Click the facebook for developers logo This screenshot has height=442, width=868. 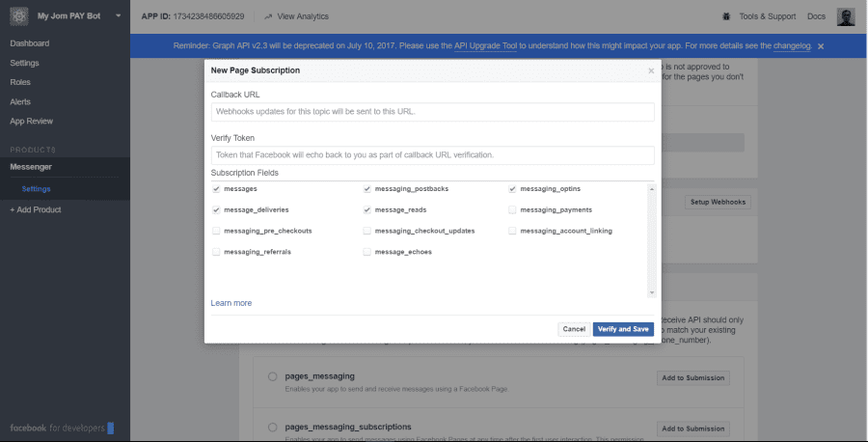coord(62,428)
